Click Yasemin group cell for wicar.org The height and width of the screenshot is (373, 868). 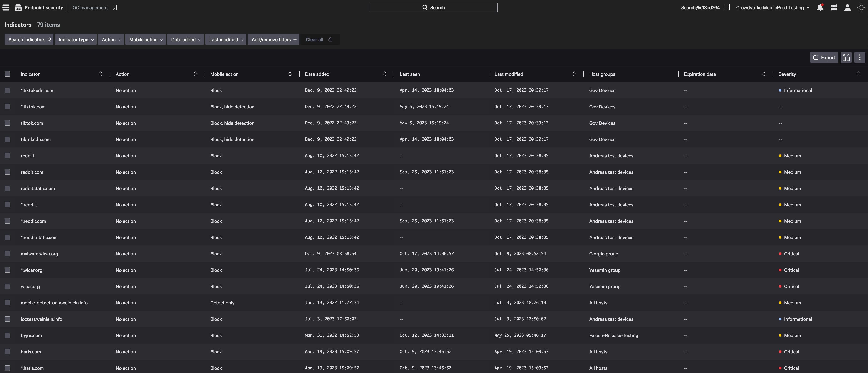pyautogui.click(x=605, y=287)
